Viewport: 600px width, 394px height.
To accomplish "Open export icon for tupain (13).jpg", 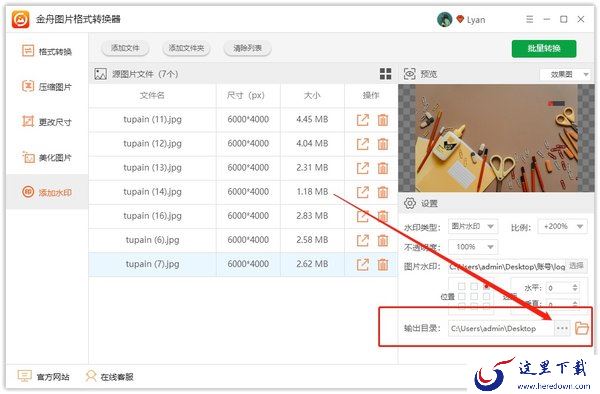I will click(363, 168).
